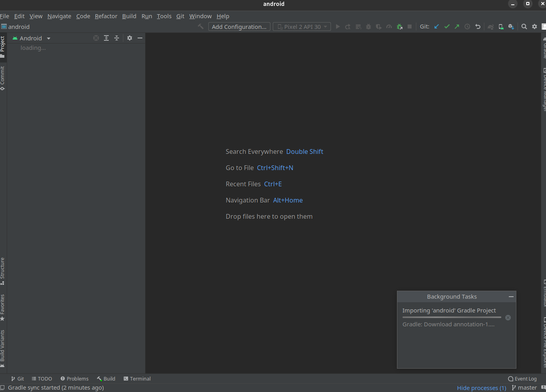Hide the Project tool window
Viewport: 546px width, 392px height.
140,38
